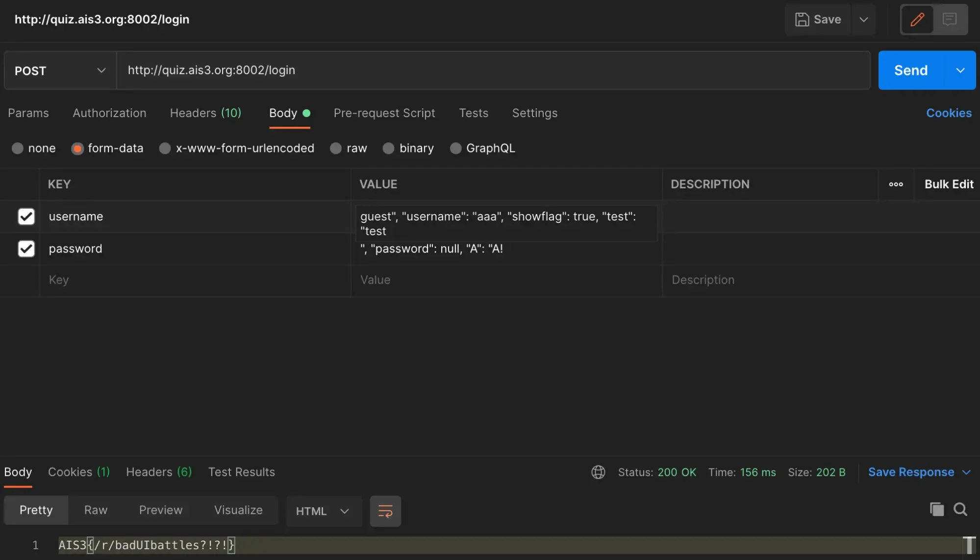Image resolution: width=980 pixels, height=560 pixels.
Task: Open the Cookies link
Action: tap(949, 113)
